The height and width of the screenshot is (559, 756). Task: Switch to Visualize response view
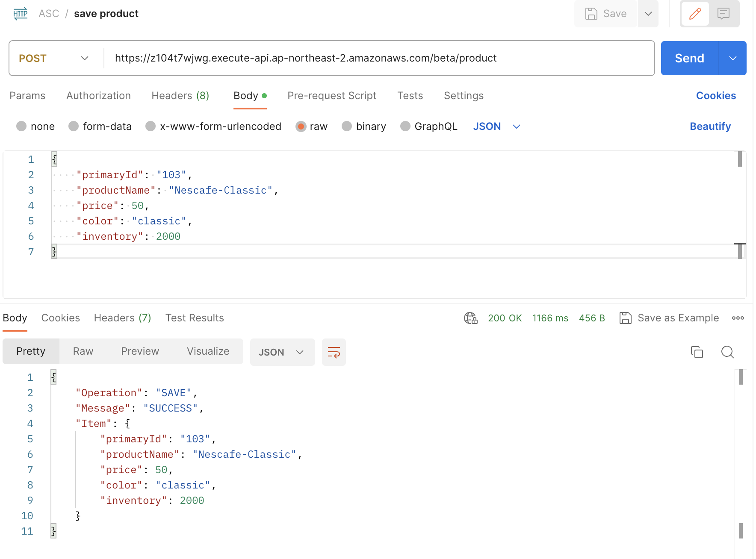tap(208, 351)
